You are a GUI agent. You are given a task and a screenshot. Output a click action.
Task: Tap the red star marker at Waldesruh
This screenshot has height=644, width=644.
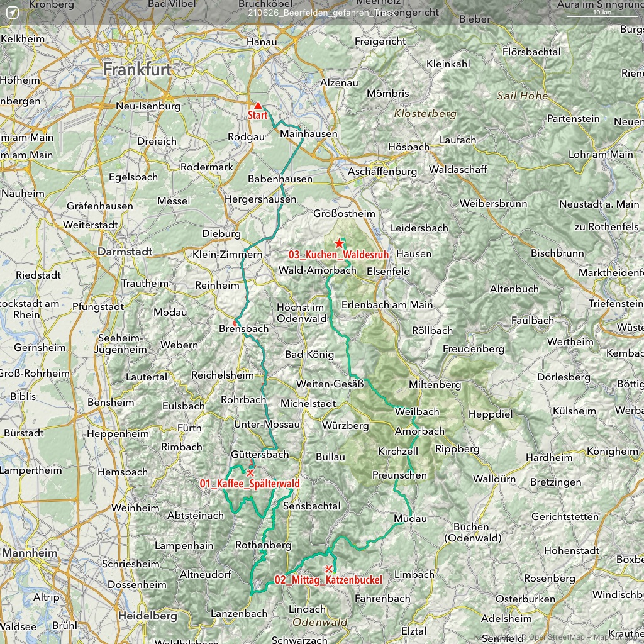click(x=339, y=243)
